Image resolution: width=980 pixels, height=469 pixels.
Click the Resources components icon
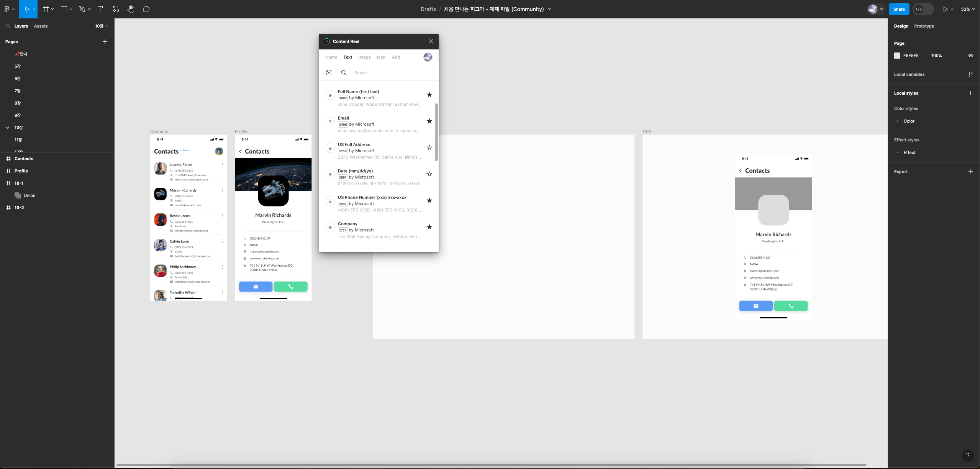[x=116, y=9]
